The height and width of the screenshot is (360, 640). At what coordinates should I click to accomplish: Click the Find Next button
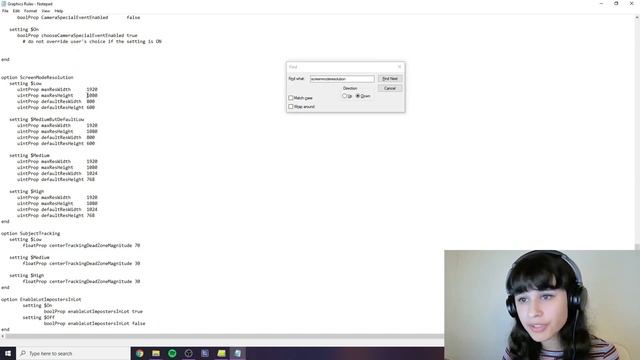coord(390,78)
